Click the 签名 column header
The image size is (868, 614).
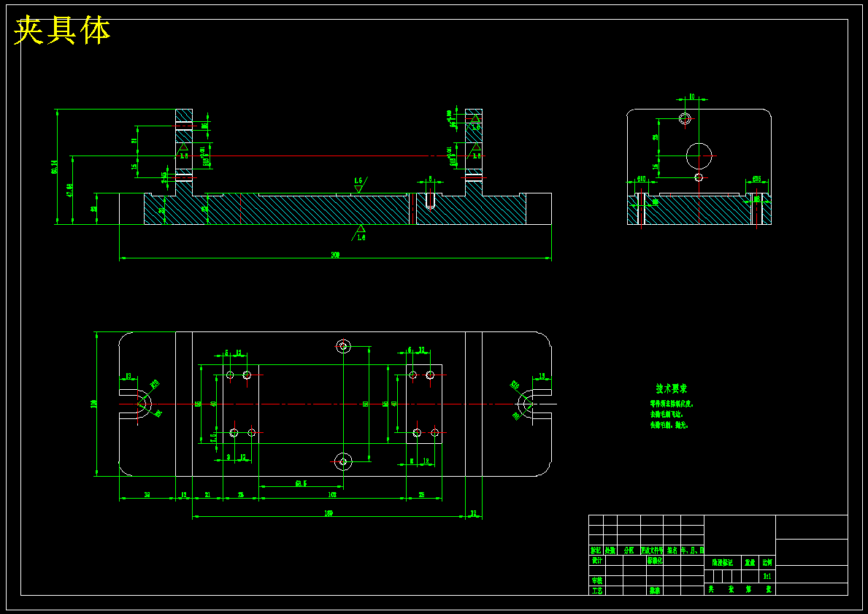click(672, 550)
